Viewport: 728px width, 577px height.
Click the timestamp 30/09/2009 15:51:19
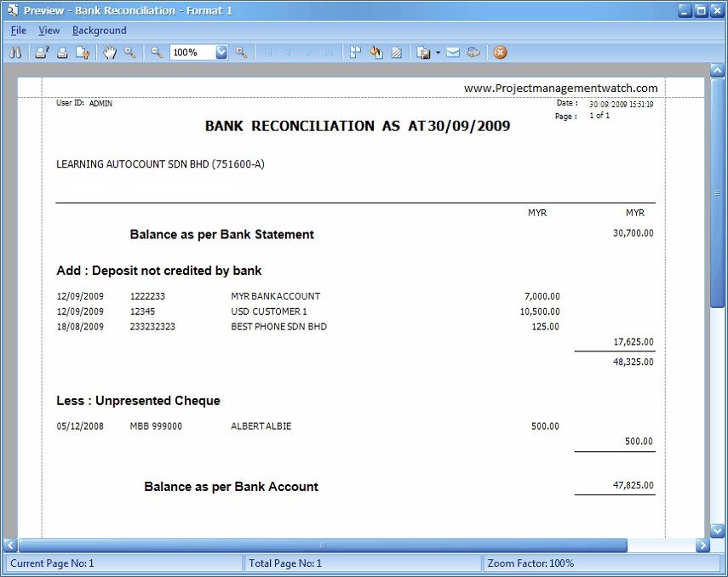pos(622,105)
